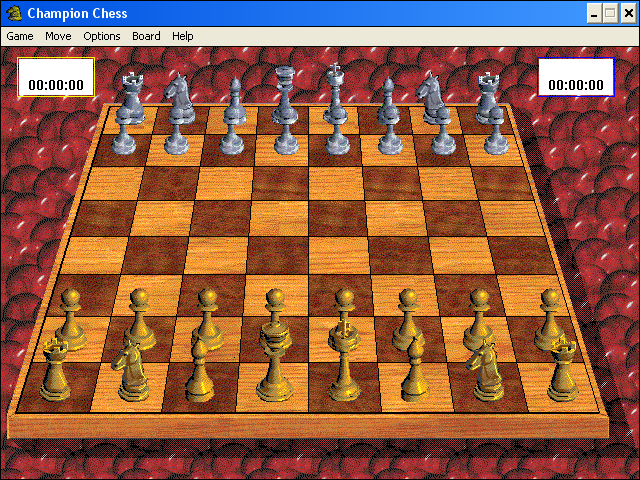Viewport: 640px width, 480px height.
Task: Select the gold pawn in front of king
Action: click(x=345, y=308)
